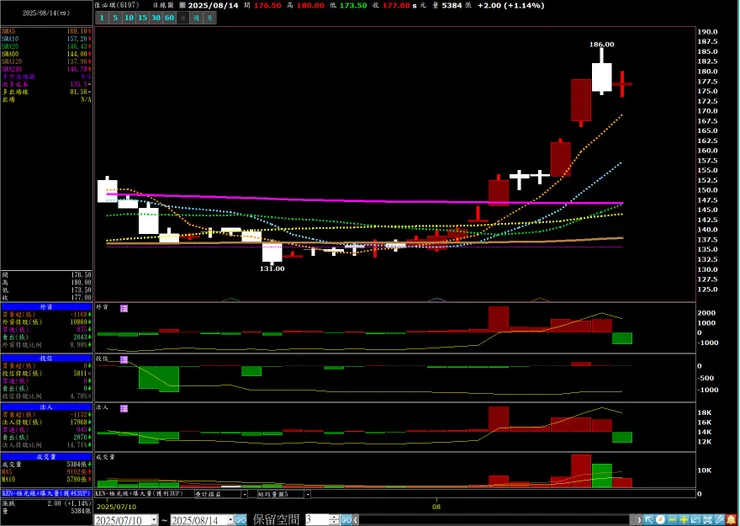Image resolution: width=740 pixels, height=526 pixels.
Task: Click the 法人 panel settings list icon
Action: pyautogui.click(x=124, y=409)
